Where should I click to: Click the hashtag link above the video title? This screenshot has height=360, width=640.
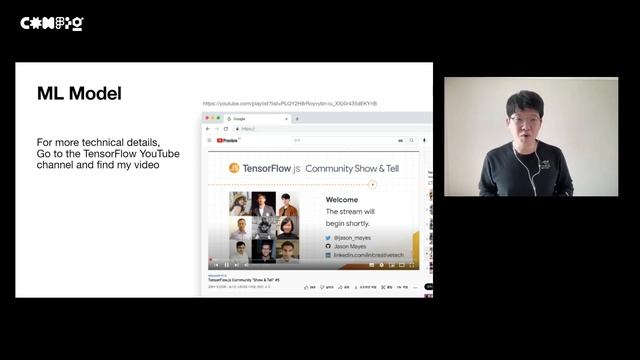tap(217, 276)
